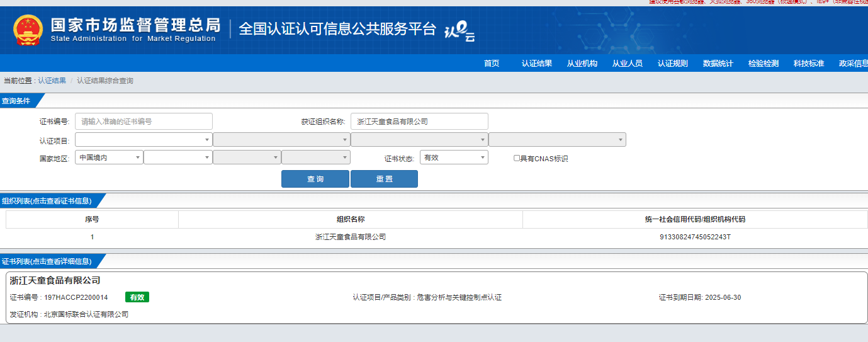Click issuing body 北京国标联合认证有限公司
Screen dimensions: 868x342
point(86,314)
